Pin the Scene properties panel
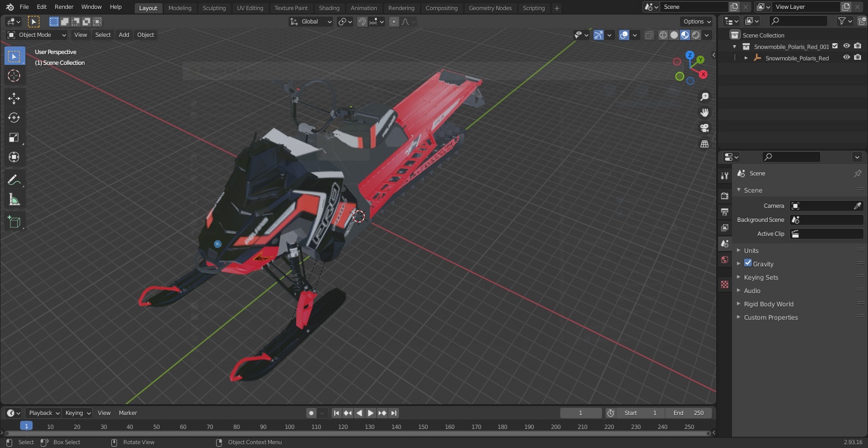Viewport: 868px width, 448px height. 857,173
